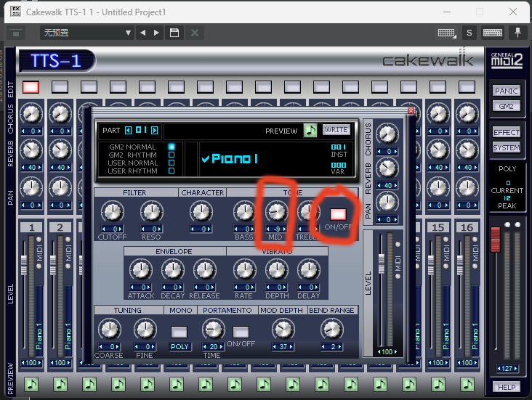Go to the next preset with the right arrow
Screen dimensions: 532x400
(158, 33)
